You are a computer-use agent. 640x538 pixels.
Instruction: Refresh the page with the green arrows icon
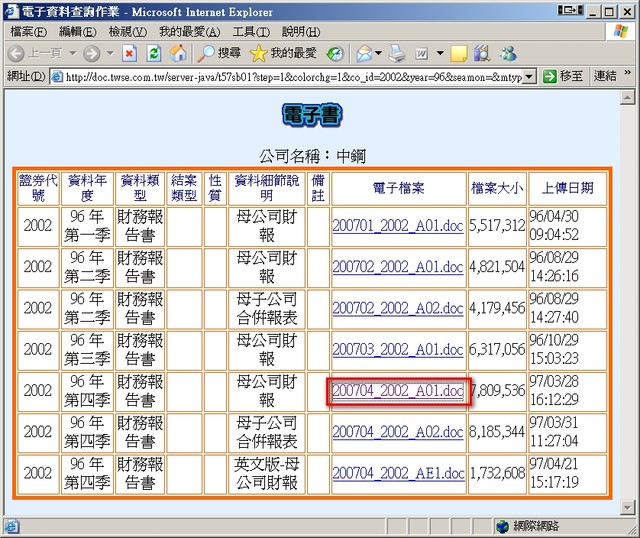(154, 53)
